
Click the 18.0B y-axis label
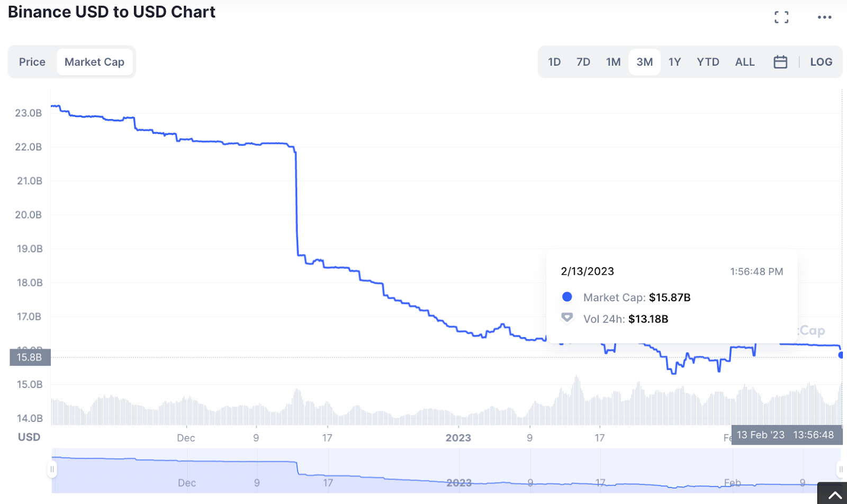click(30, 282)
